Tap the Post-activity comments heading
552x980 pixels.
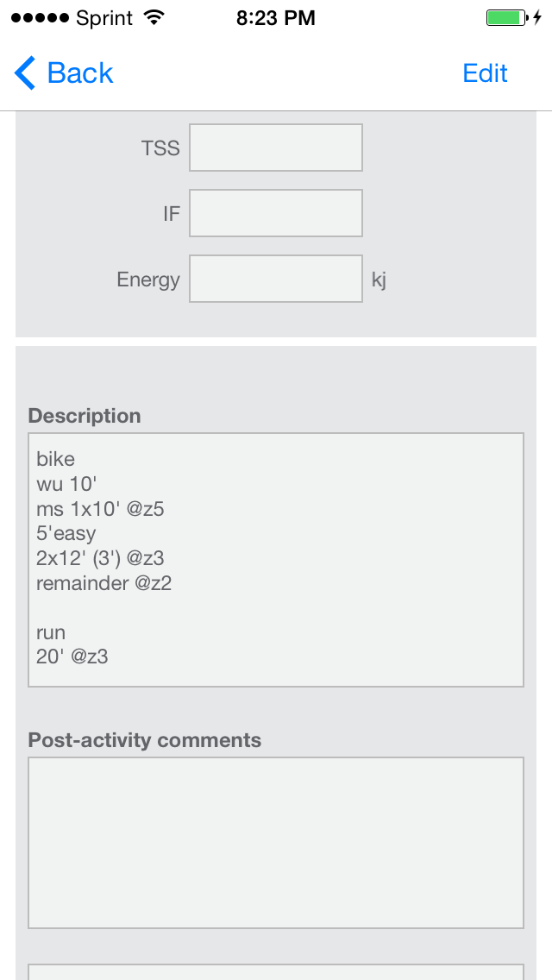145,740
